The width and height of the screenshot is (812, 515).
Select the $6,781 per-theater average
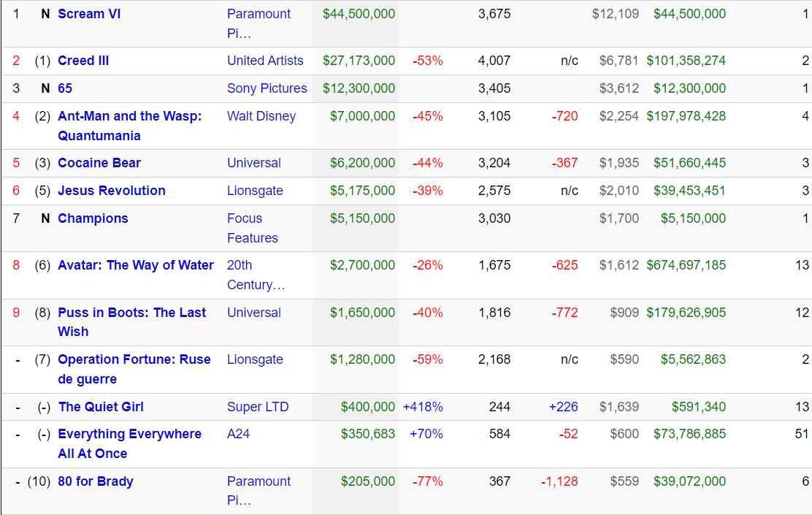[619, 61]
